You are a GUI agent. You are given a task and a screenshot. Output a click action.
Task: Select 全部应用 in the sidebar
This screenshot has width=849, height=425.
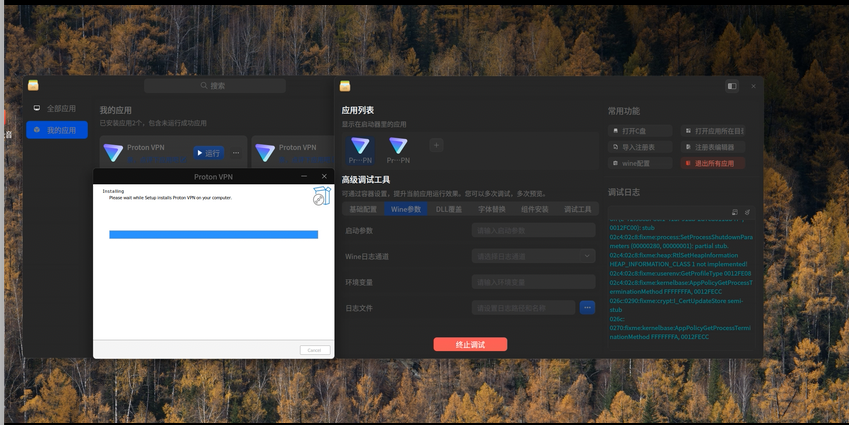tap(56, 108)
